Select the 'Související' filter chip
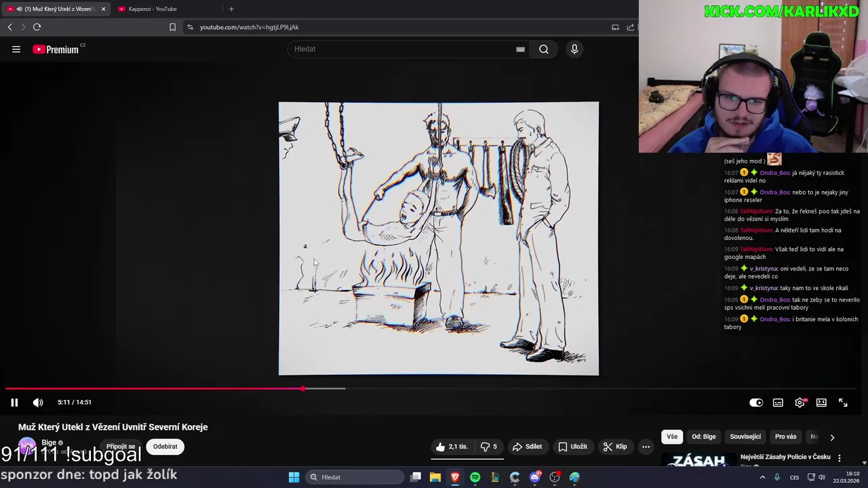This screenshot has width=868, height=488. click(745, 437)
